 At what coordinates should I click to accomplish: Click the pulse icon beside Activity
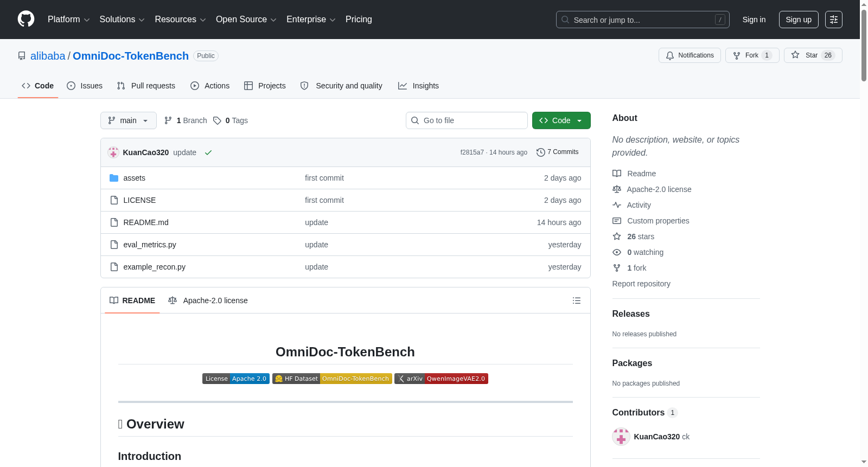(x=617, y=205)
